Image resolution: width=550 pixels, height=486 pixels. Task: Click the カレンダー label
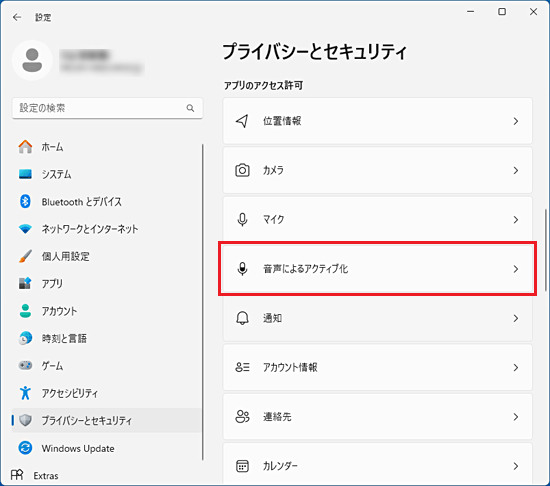pyautogui.click(x=280, y=466)
